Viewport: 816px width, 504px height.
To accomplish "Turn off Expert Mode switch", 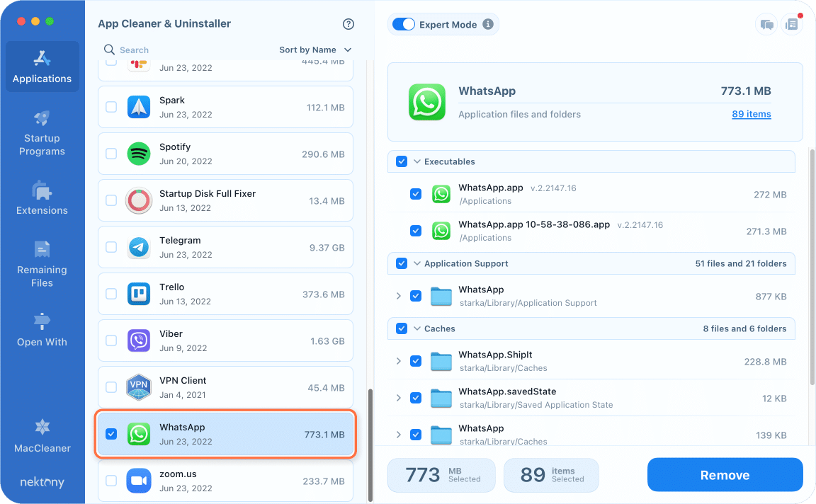I will [403, 24].
